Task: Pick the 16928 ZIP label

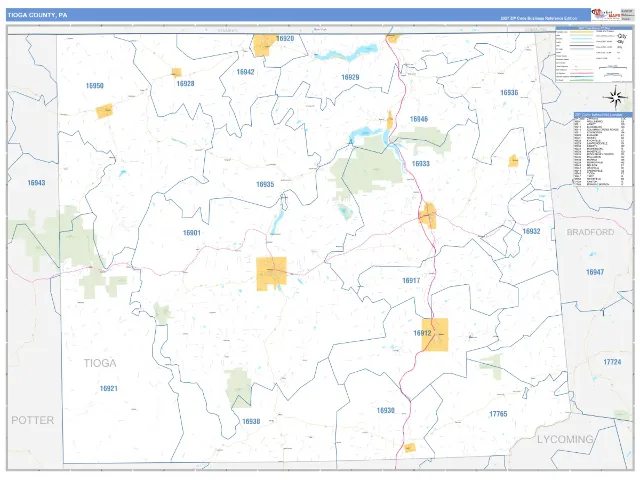Action: pos(185,84)
